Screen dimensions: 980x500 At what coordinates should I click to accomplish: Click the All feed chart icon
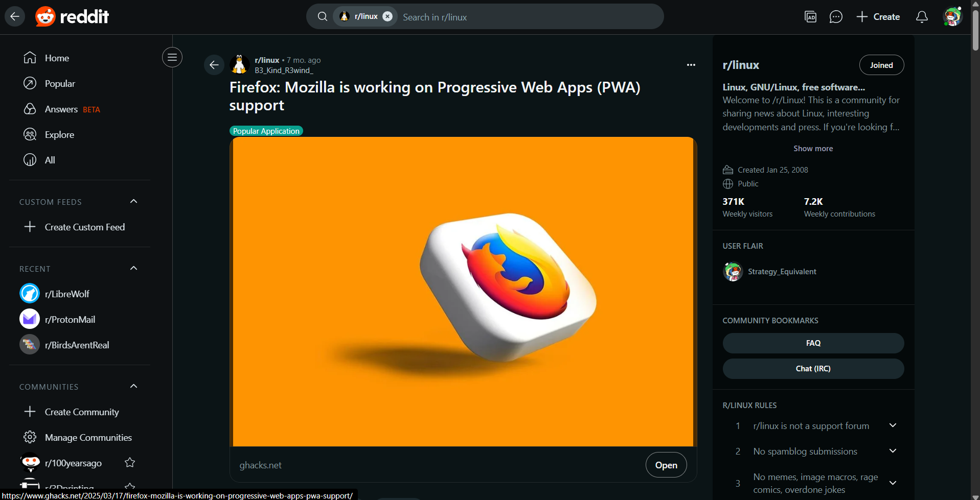30,160
